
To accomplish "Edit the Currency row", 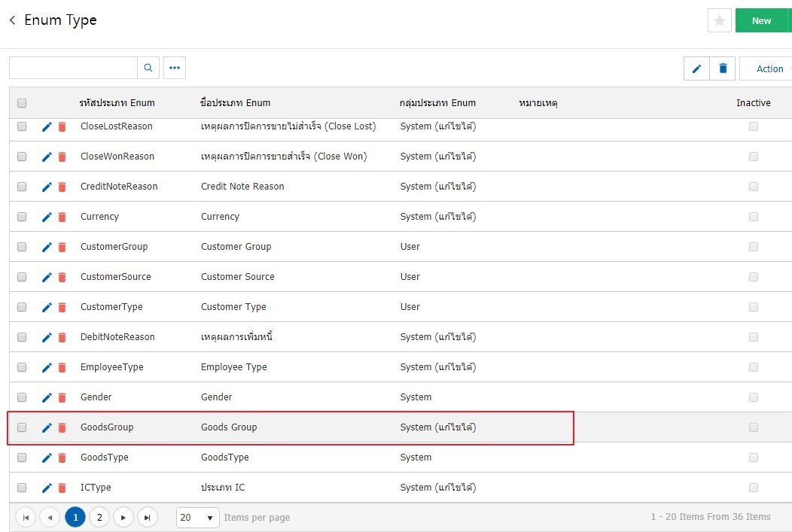I will pos(47,217).
